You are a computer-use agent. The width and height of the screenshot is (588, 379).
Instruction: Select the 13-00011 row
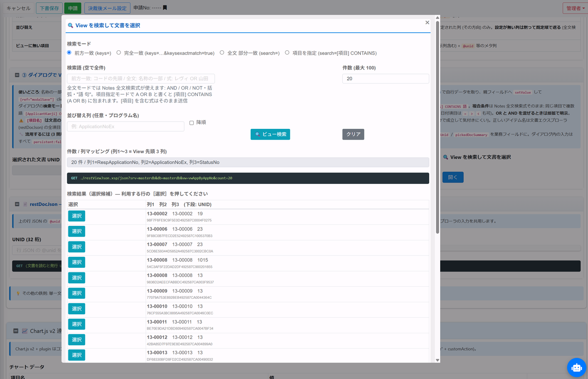click(x=76, y=324)
